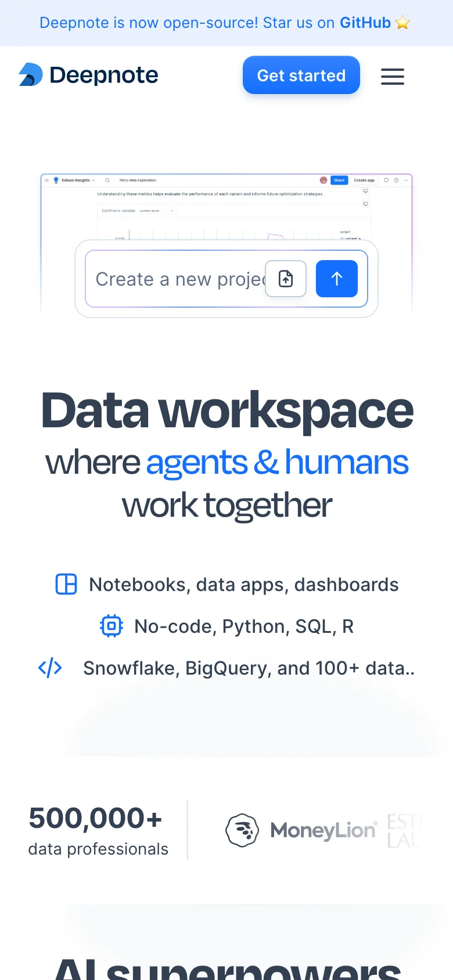Screen dimensions: 453x980
Task: Click the user avatar in the notebook header
Action: tap(323, 181)
